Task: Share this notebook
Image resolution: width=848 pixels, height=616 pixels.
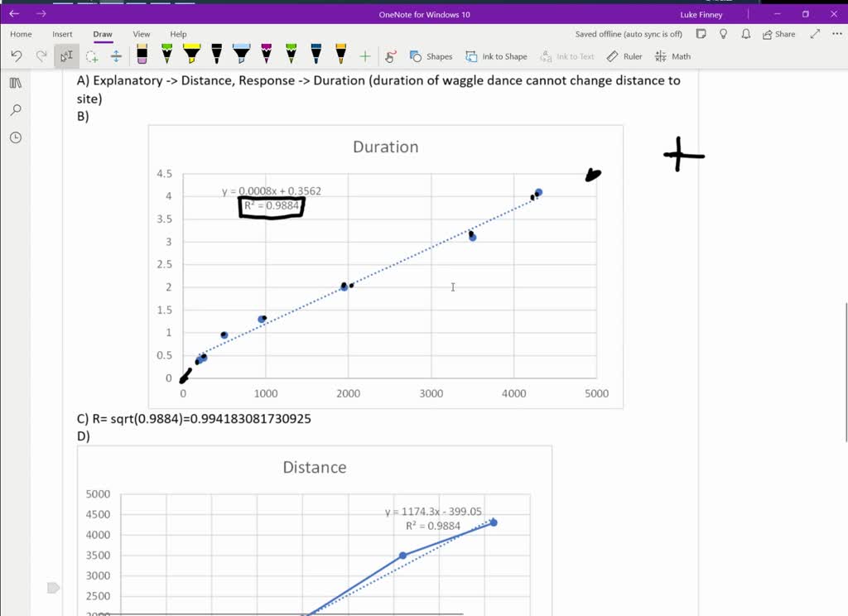Action: (778, 34)
